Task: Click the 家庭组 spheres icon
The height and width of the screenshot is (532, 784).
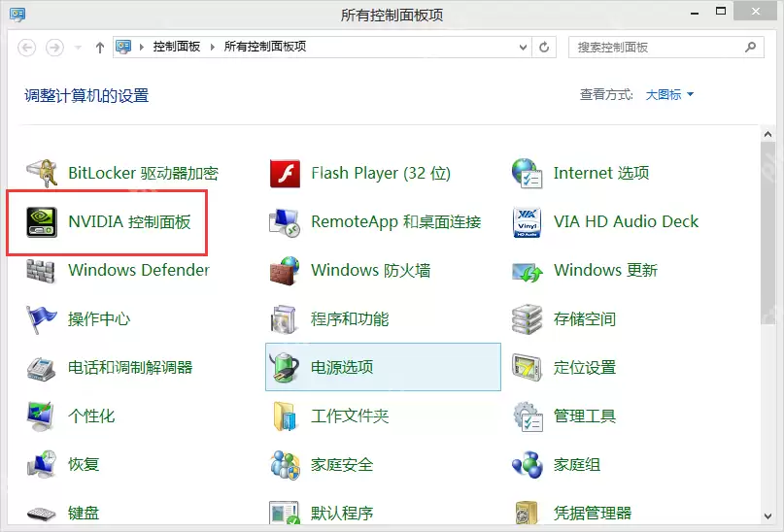Action: [527, 465]
